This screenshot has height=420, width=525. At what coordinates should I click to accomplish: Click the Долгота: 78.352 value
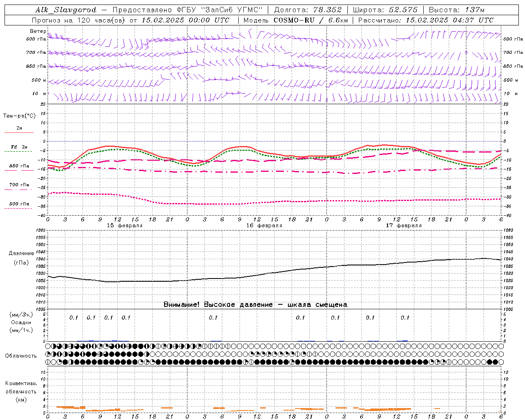pos(308,10)
